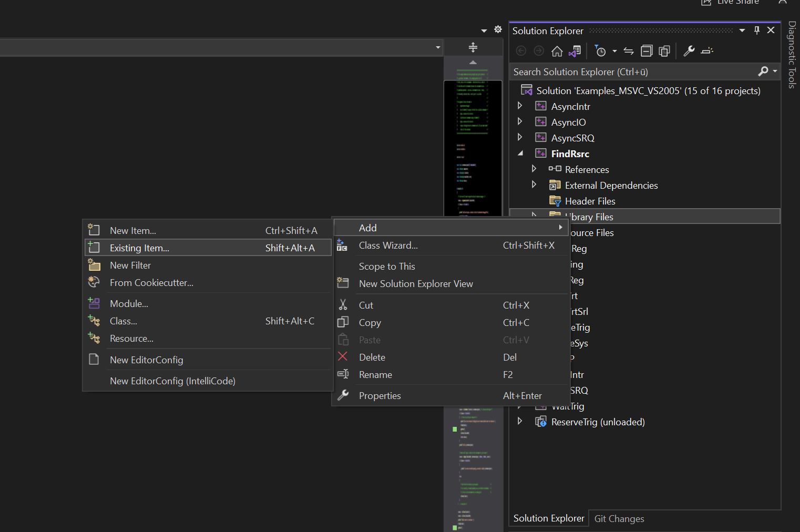This screenshot has width=800, height=532.
Task: Choose Resource... from Add submenu
Action: 208,338
